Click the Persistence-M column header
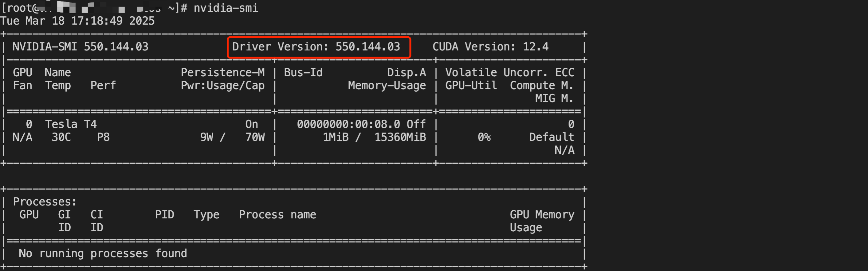This screenshot has height=271, width=868. 222,73
